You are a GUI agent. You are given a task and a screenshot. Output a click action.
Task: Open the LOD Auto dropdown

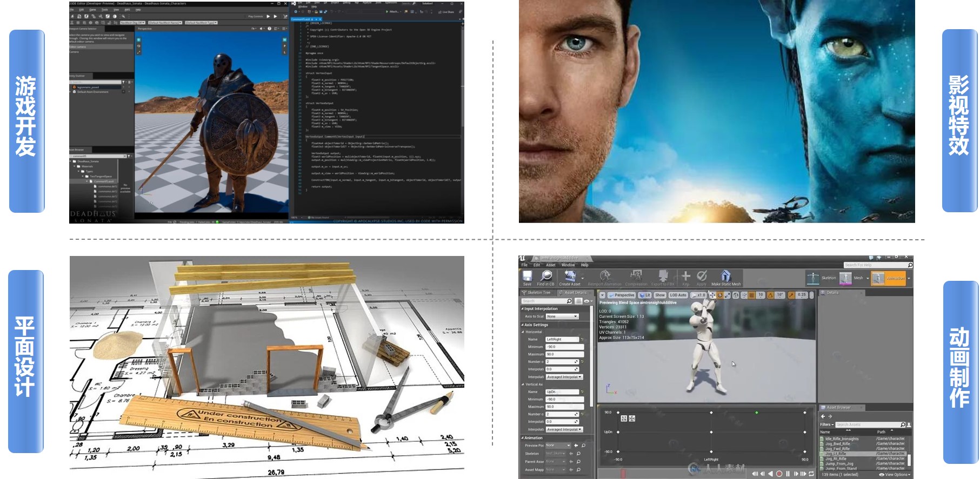tap(678, 295)
